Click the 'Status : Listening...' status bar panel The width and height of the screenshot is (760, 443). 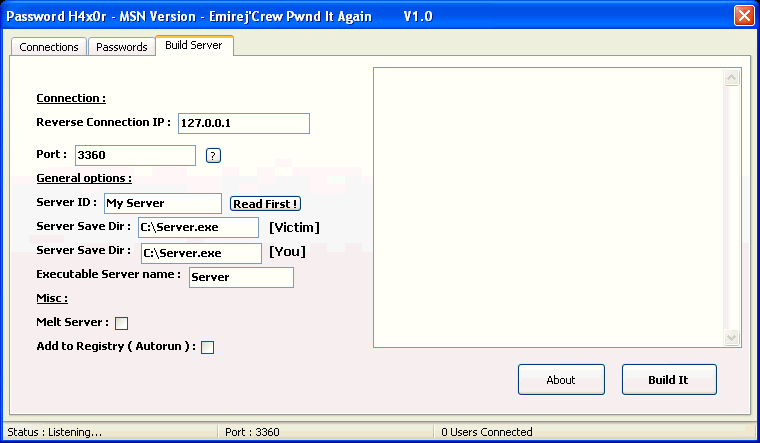tap(108, 432)
